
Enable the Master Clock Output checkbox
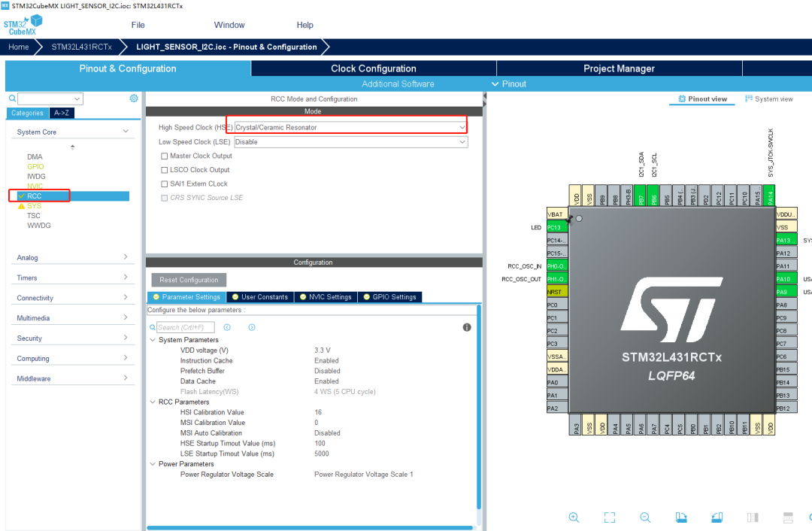click(x=165, y=156)
